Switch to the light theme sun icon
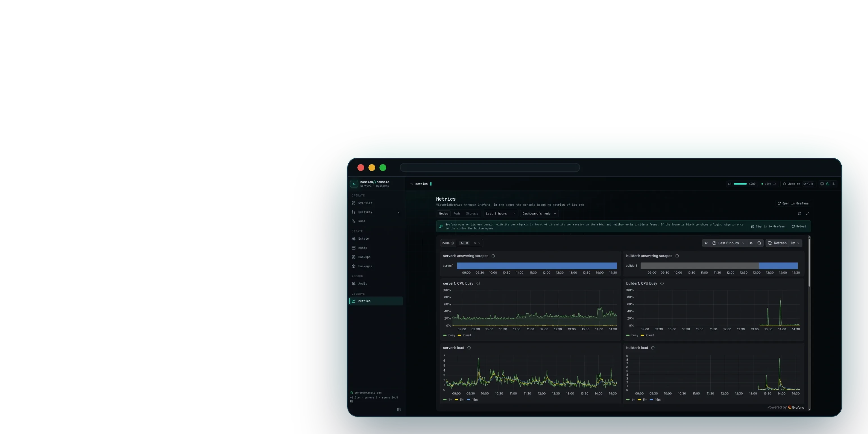 [x=834, y=184]
